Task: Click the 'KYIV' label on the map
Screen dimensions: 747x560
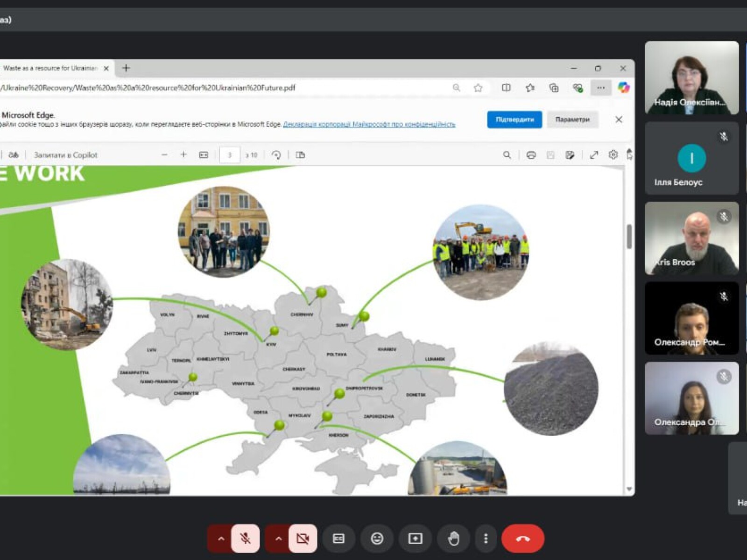Action: point(271,344)
